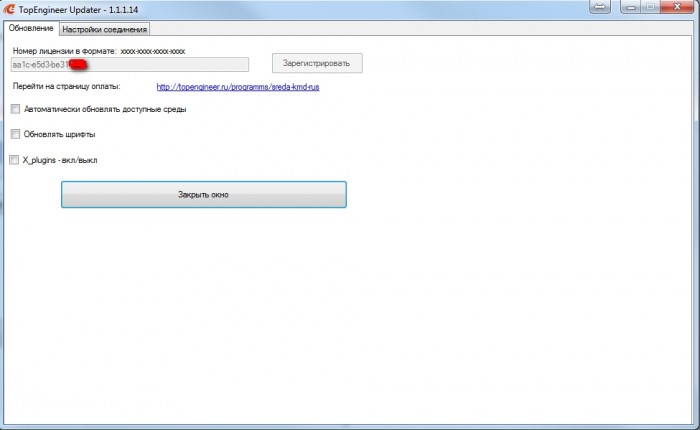Image resolution: width=700 pixels, height=430 pixels.
Task: Toggle X_plugins вкл/выкл checkbox
Action: tap(14, 160)
